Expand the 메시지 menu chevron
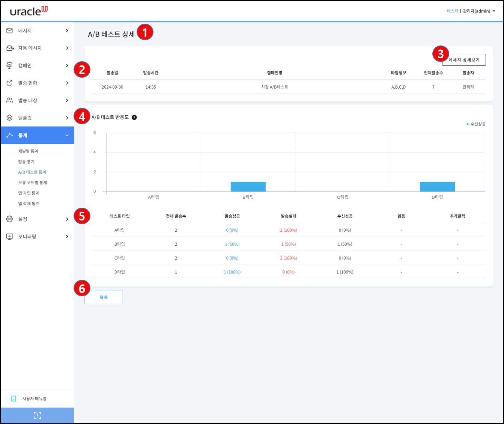504x424 pixels. click(x=67, y=30)
